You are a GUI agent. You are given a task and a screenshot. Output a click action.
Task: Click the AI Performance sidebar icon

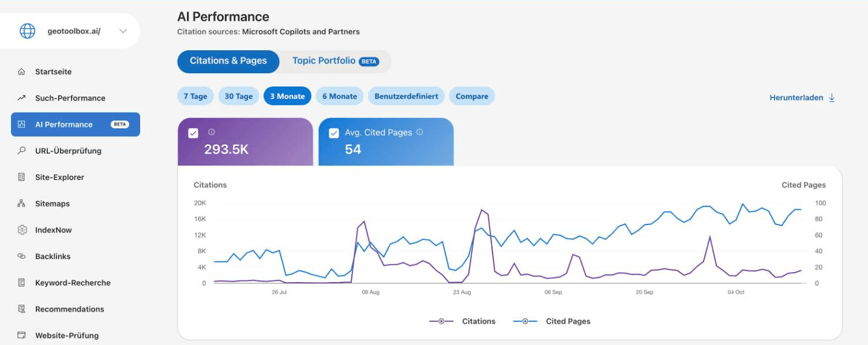click(x=21, y=125)
